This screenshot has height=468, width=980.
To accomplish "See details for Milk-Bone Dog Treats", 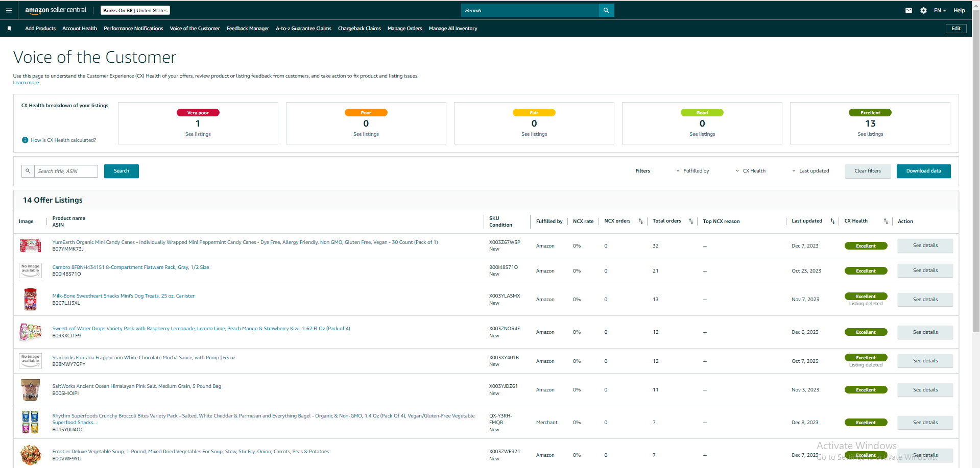I will (x=925, y=300).
